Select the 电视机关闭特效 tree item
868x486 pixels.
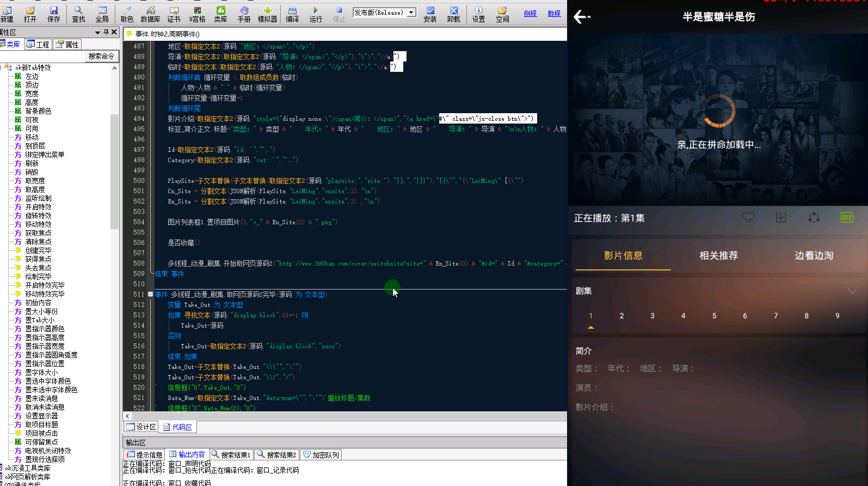pos(48,451)
